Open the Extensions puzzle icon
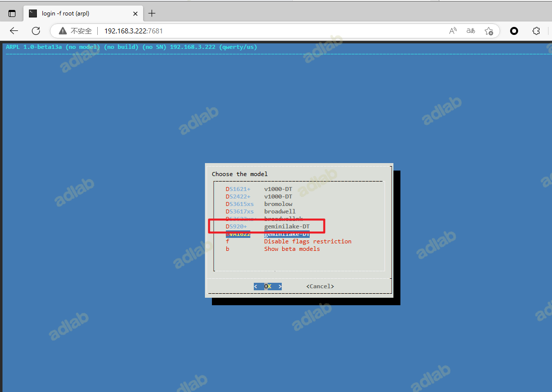The height and width of the screenshot is (392, 552). (536, 31)
